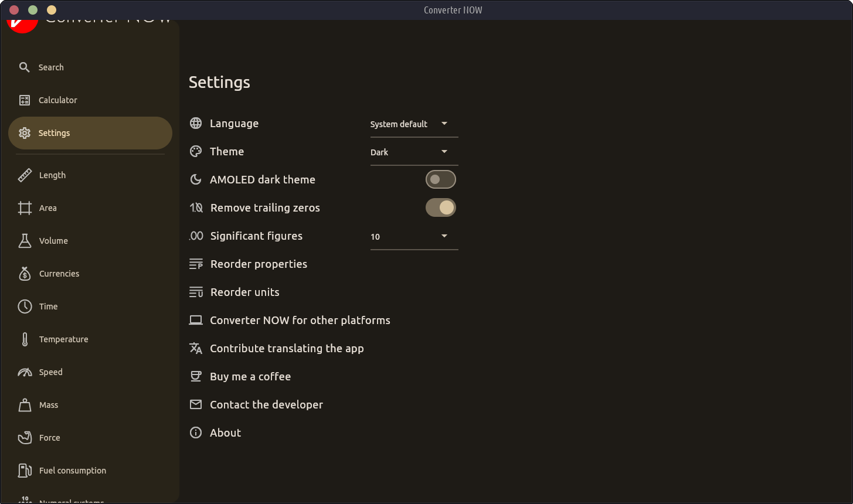The width and height of the screenshot is (853, 504).
Task: Open Significant figures dropdown showing 10
Action: [x=414, y=236]
